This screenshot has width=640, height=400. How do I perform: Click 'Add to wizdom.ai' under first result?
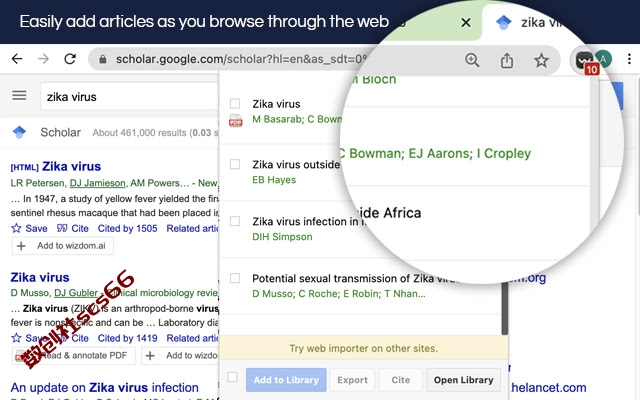pyautogui.click(x=63, y=246)
